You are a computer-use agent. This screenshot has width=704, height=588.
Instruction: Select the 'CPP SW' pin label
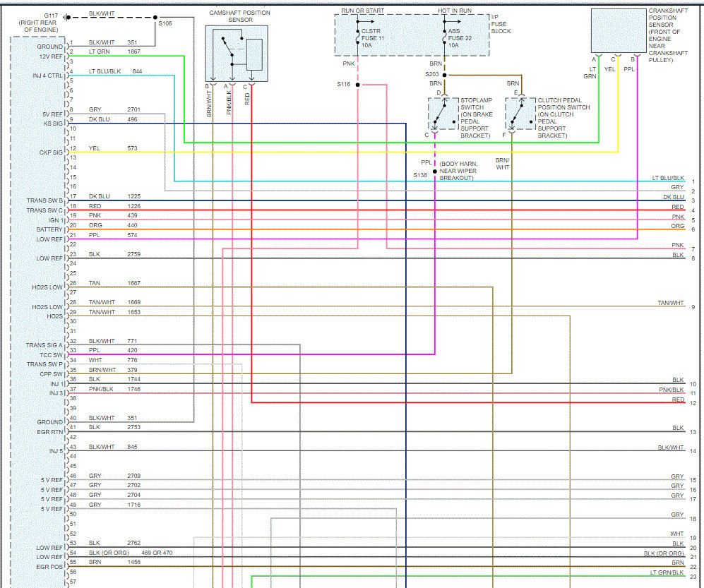pyautogui.click(x=51, y=374)
